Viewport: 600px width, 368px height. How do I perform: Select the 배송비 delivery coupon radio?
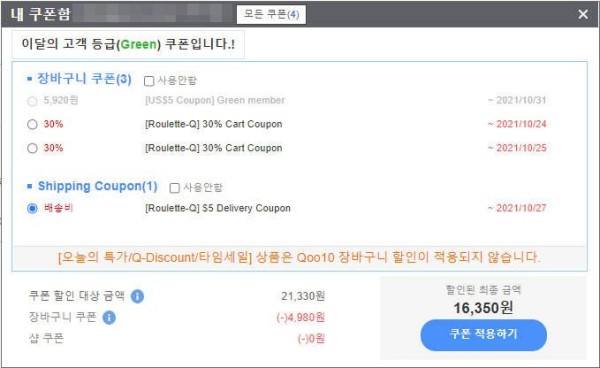point(33,208)
